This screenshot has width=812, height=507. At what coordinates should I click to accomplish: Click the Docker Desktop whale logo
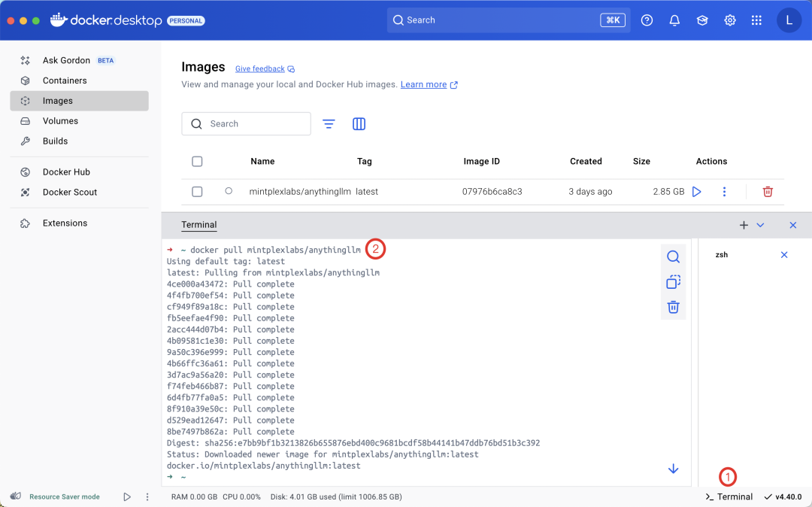[59, 20]
